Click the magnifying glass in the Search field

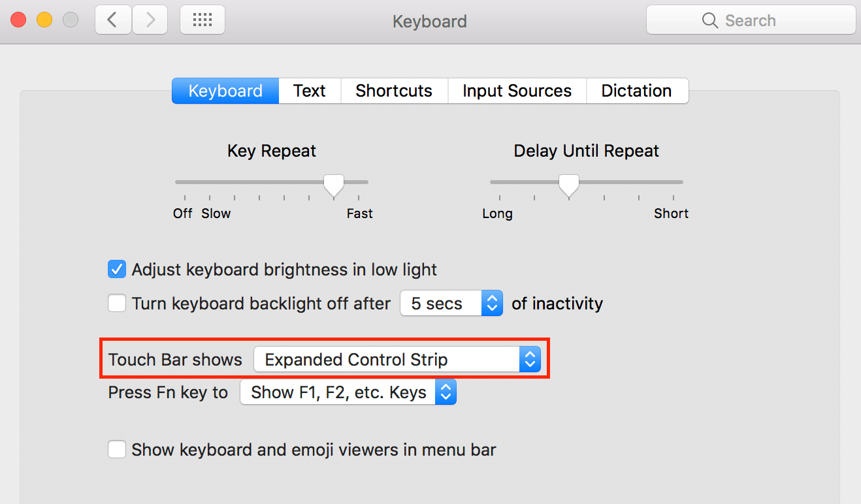[x=709, y=20]
